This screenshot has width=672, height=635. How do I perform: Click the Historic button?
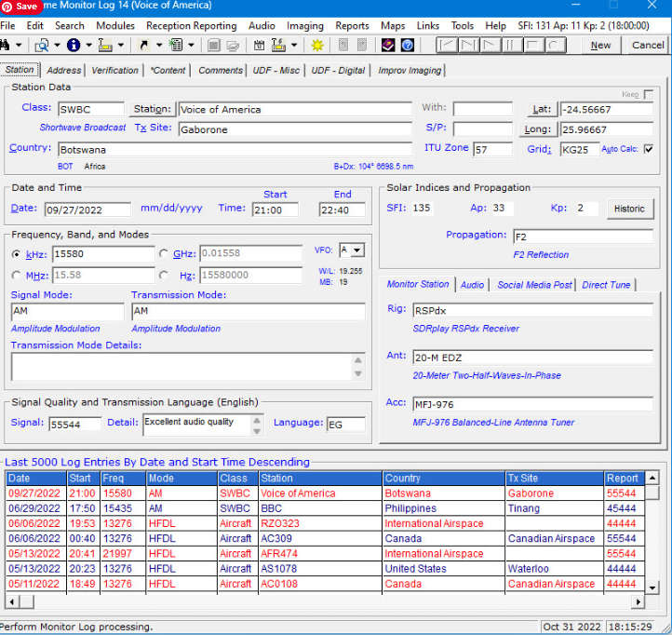tap(629, 209)
